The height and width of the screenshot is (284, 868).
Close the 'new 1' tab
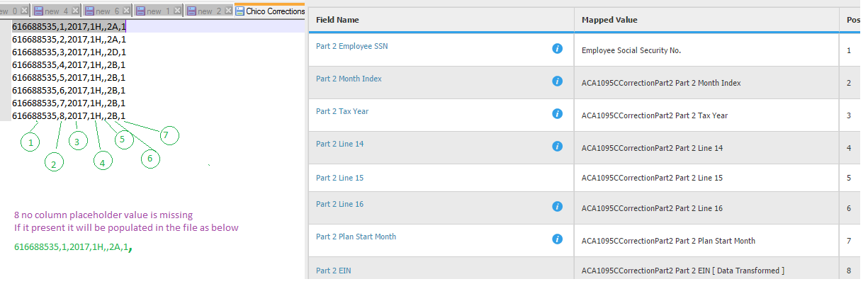(178, 11)
